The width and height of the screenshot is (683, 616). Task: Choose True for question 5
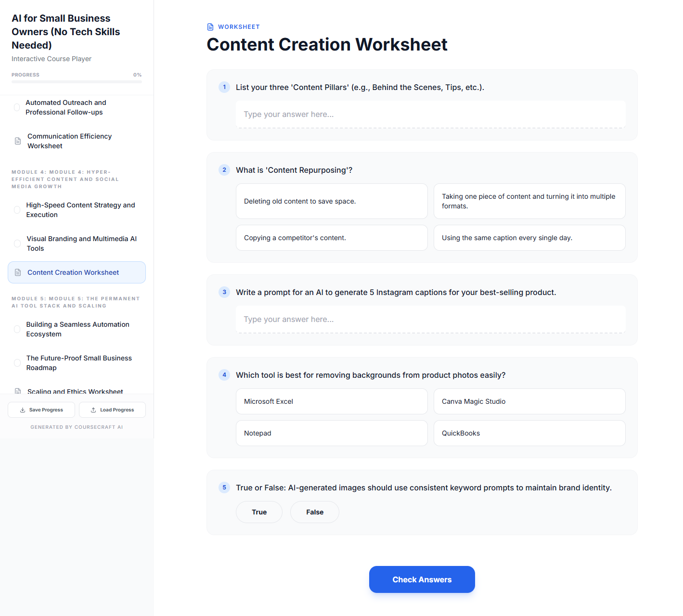(x=259, y=512)
